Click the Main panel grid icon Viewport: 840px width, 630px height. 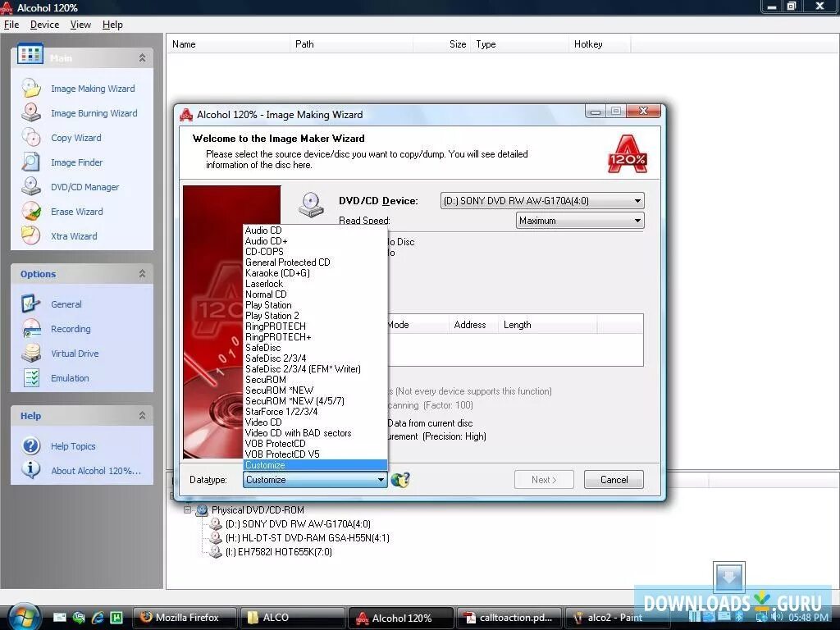tap(30, 54)
